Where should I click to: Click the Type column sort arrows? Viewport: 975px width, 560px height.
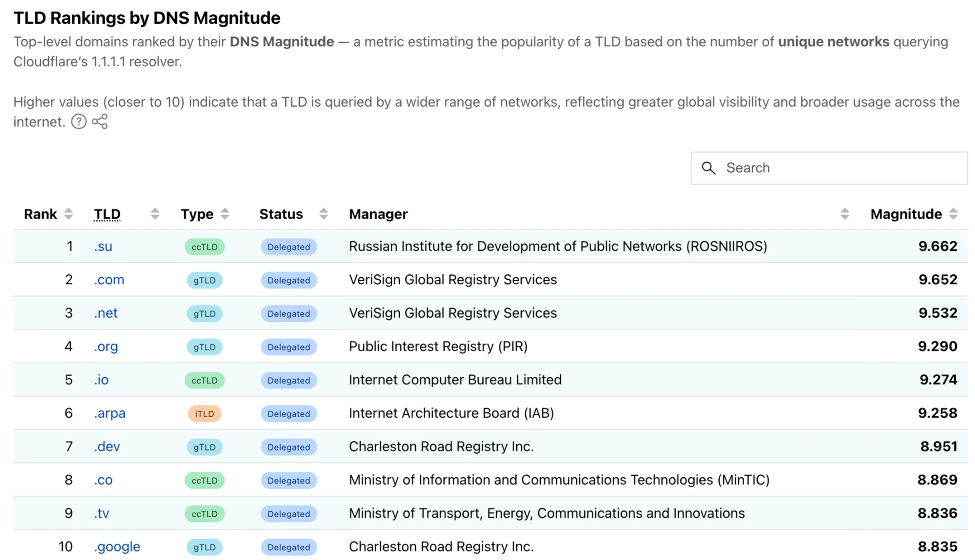pos(225,214)
